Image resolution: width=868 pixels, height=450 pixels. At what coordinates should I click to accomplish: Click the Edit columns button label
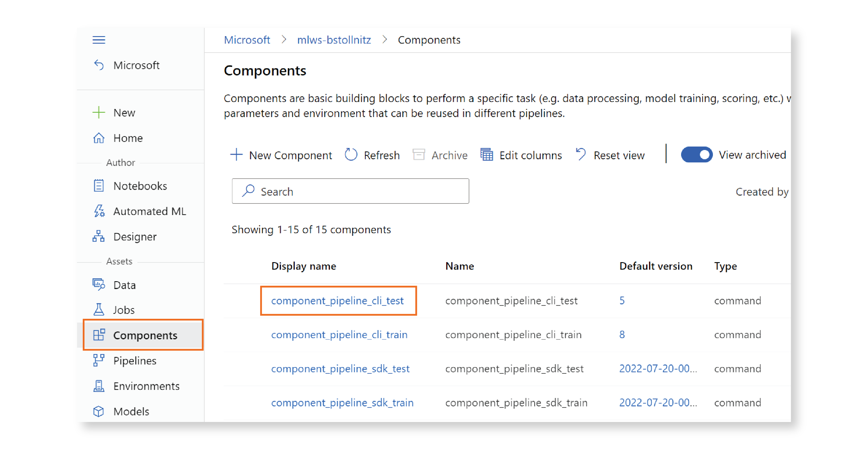[x=530, y=155]
